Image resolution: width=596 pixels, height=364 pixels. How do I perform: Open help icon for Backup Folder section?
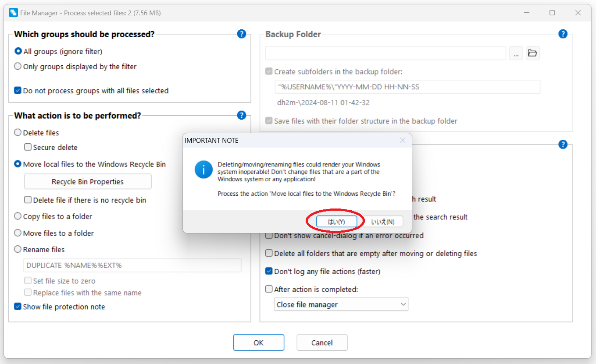click(x=563, y=34)
